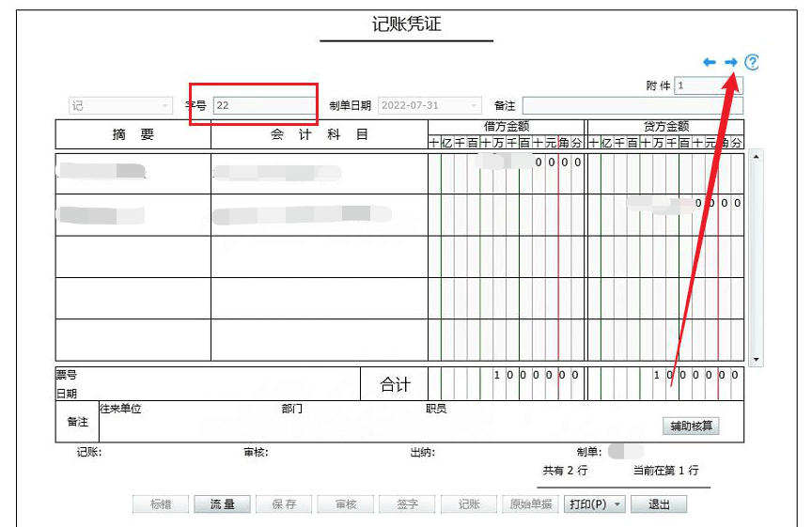Screen dimensions: 812x527
Task: Select second row 摘要 cell
Action: 133,215
